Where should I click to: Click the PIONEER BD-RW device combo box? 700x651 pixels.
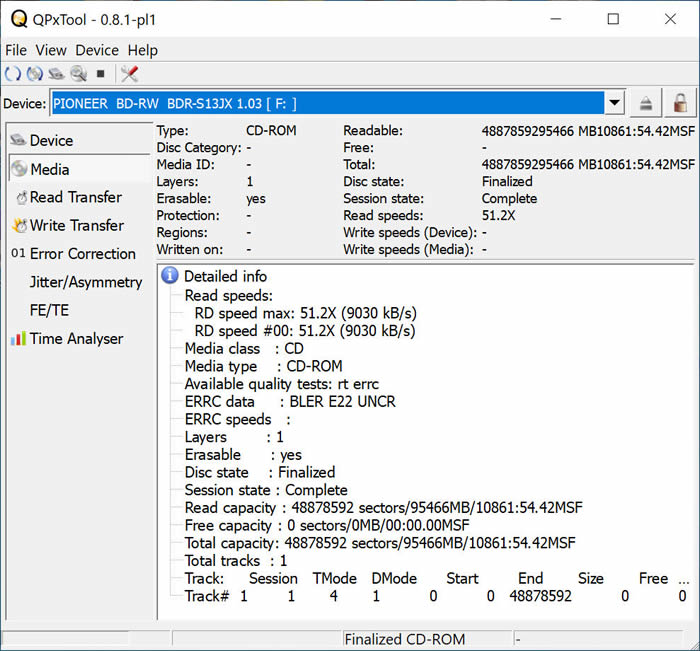[x=328, y=104]
